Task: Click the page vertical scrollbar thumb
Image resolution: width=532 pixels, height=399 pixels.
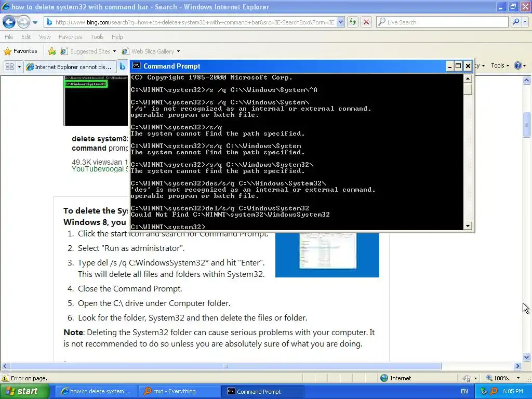Action: tap(527, 125)
